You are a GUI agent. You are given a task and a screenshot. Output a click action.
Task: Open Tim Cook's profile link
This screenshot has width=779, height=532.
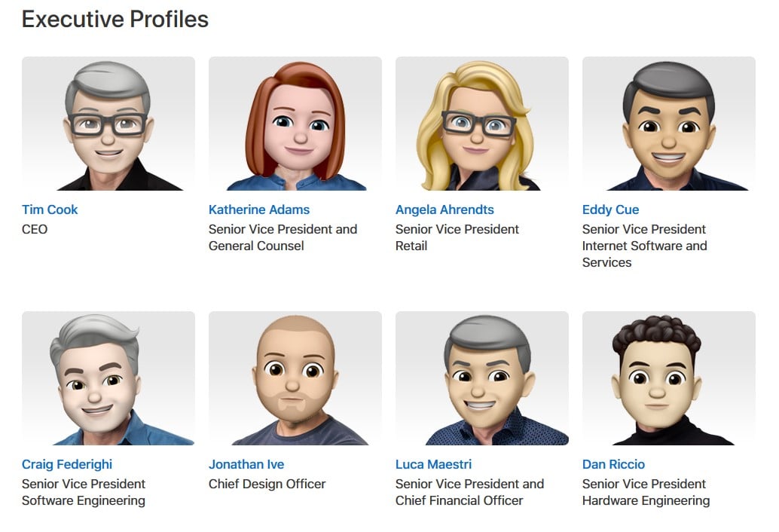pos(50,209)
